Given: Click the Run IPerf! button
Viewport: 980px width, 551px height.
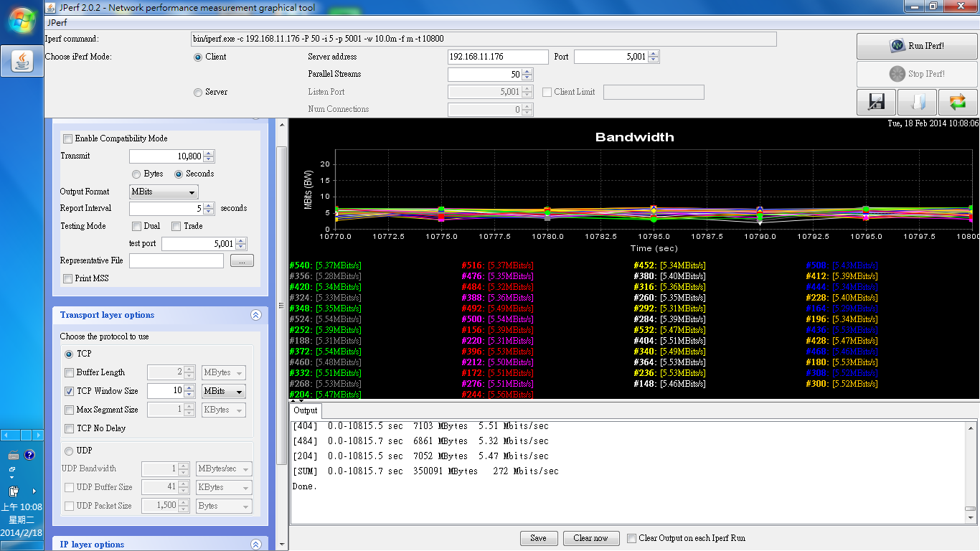Looking at the screenshot, I should (917, 46).
